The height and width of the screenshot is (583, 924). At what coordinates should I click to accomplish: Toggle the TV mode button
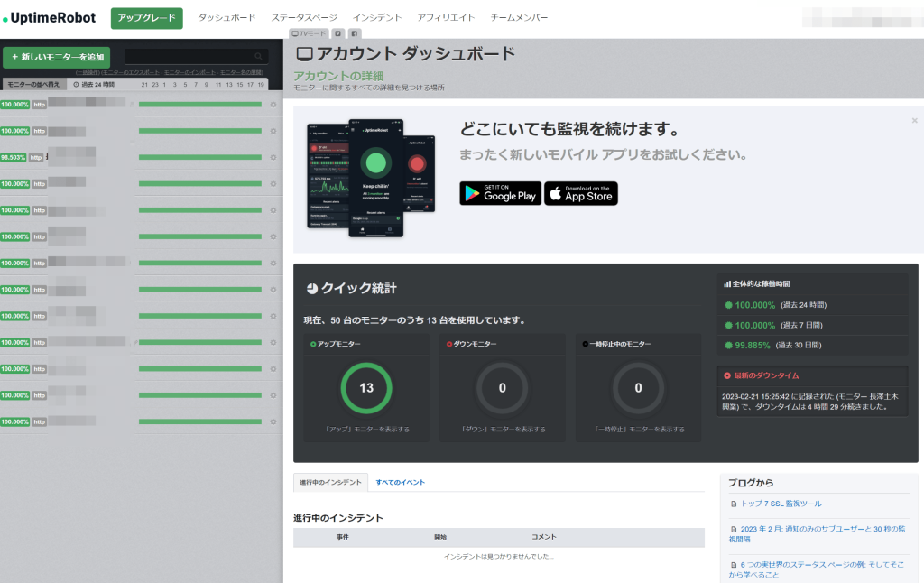pos(308,33)
